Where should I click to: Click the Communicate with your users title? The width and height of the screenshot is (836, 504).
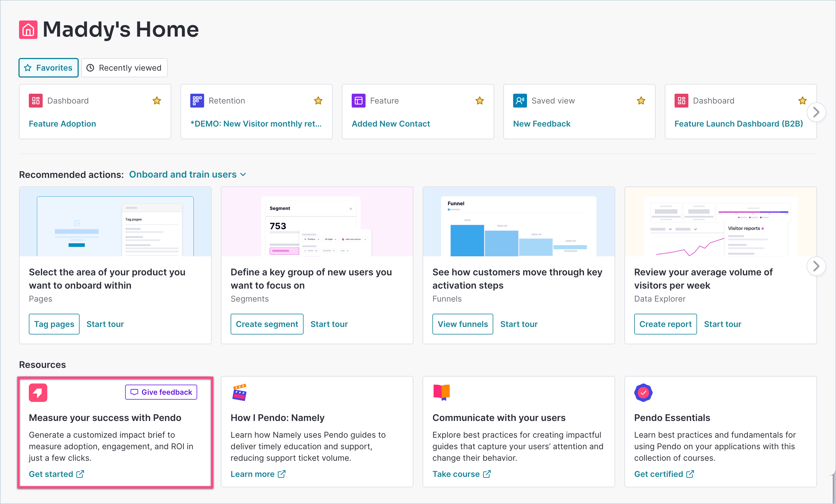(x=499, y=418)
